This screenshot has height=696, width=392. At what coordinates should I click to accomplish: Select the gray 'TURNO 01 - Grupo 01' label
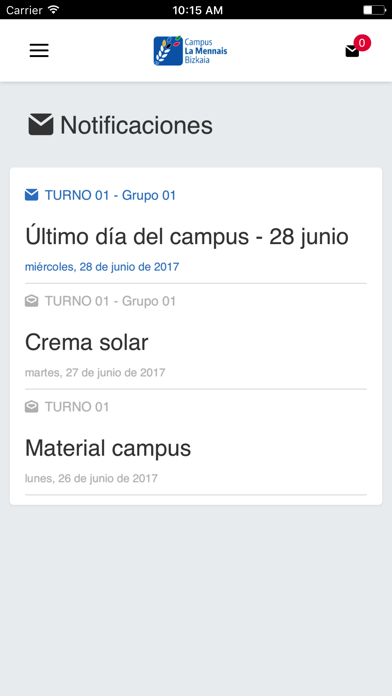[x=110, y=301]
